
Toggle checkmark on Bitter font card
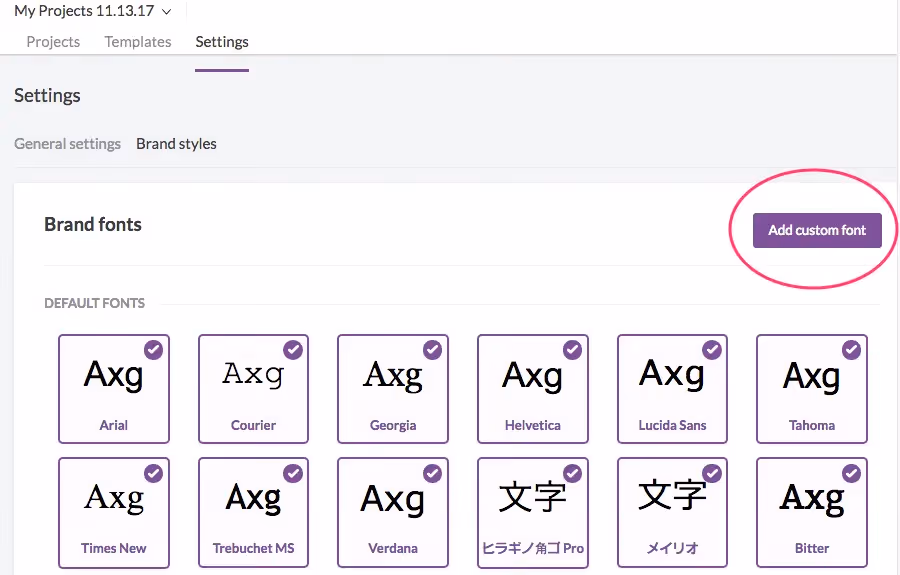pyautogui.click(x=851, y=473)
